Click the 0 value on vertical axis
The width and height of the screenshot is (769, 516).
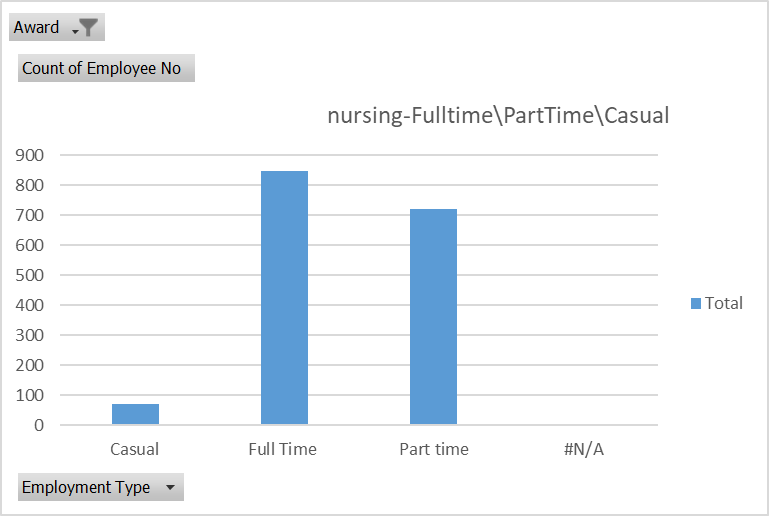click(39, 425)
